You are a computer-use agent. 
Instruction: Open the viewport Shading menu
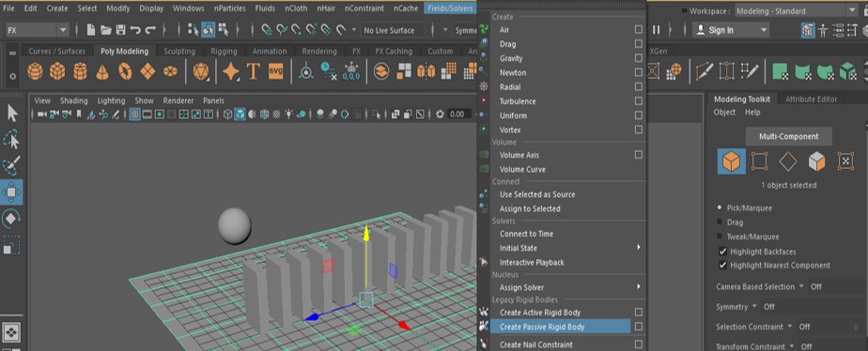coord(73,100)
